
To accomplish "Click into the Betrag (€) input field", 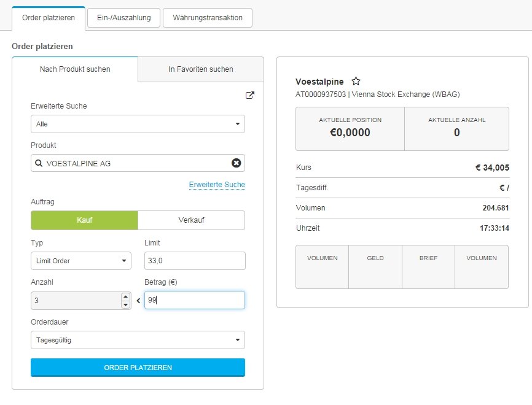I will click(x=195, y=300).
